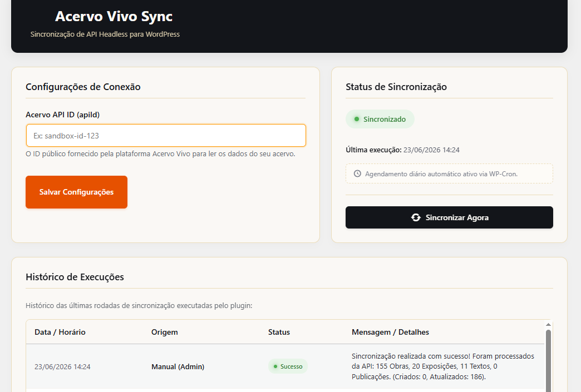Click the clock icon beside Agendamento diário
The height and width of the screenshot is (392, 581).
point(357,173)
